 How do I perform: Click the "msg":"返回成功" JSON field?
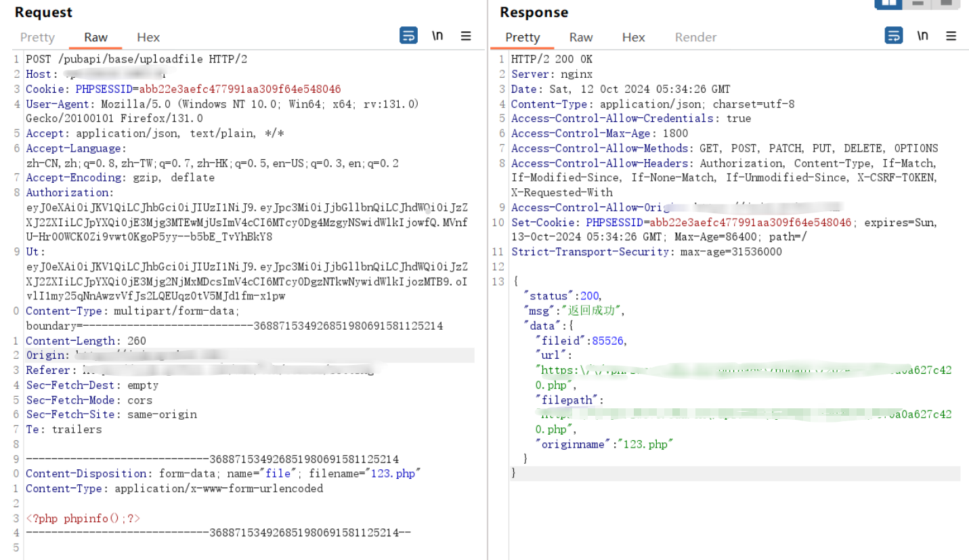(x=573, y=311)
